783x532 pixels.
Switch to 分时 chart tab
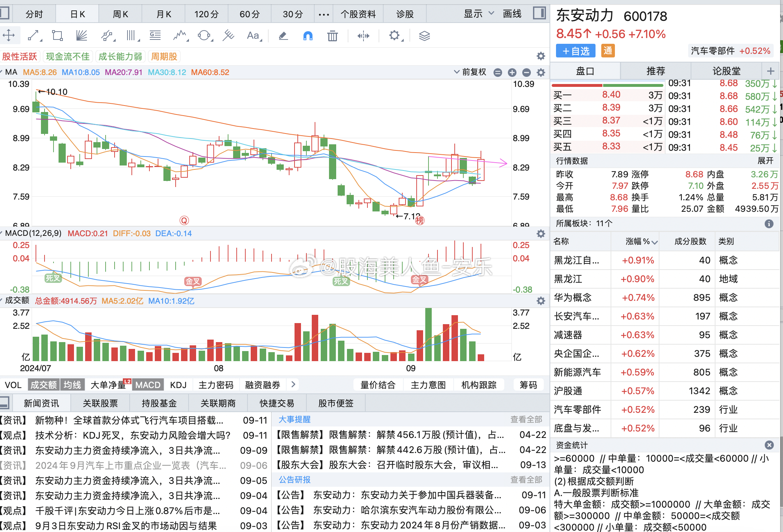pos(34,14)
